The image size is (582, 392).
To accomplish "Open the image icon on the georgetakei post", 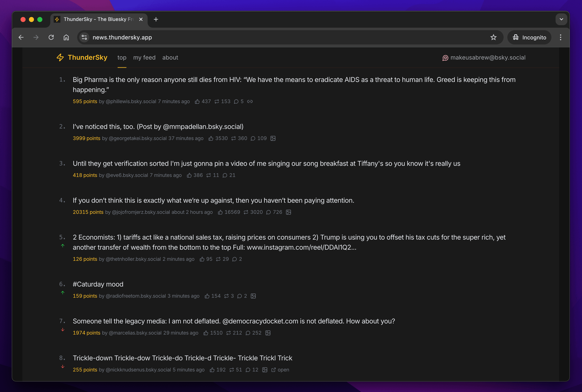I will coord(273,139).
